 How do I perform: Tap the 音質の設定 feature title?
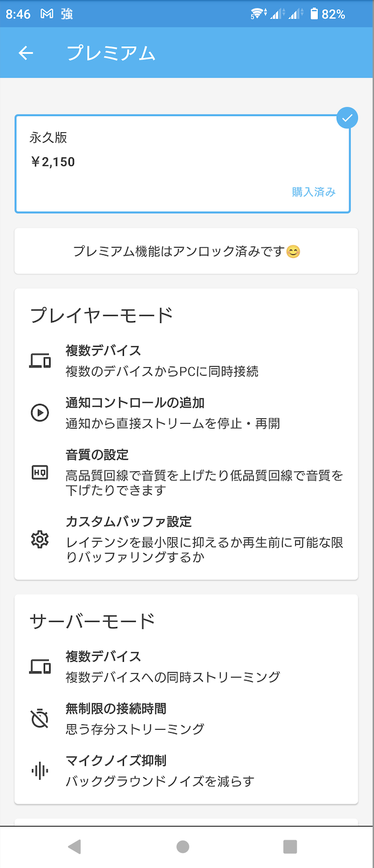tap(97, 455)
